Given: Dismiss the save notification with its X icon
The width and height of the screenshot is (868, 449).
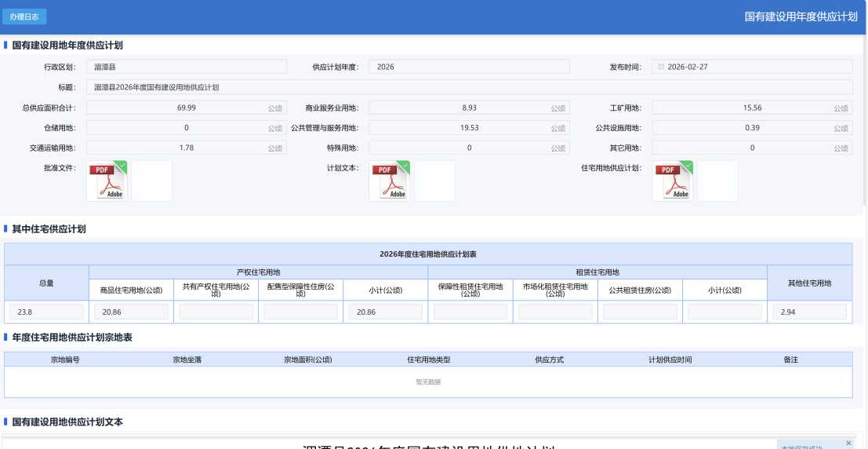Looking at the screenshot, I should point(848,444).
